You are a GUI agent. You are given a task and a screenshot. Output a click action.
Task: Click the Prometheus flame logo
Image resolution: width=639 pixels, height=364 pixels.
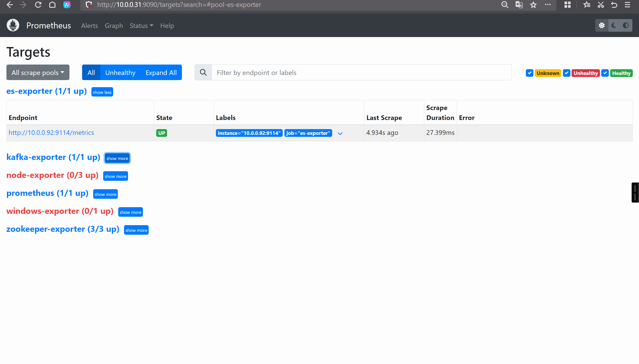13,25
